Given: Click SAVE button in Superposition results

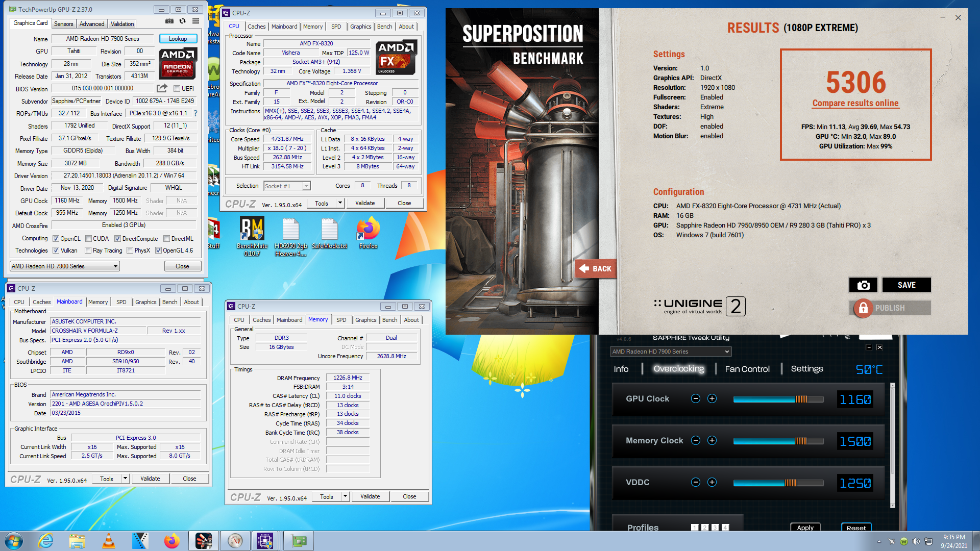Looking at the screenshot, I should 906,285.
